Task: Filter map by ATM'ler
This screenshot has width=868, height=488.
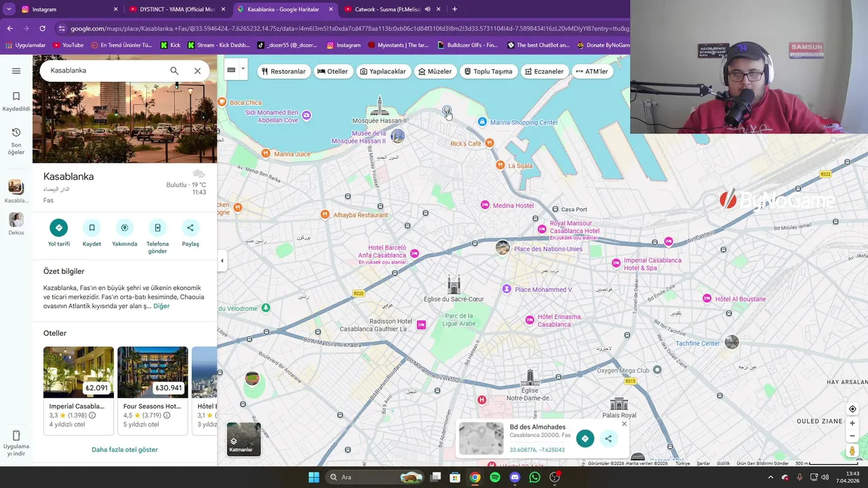Action: 592,71
